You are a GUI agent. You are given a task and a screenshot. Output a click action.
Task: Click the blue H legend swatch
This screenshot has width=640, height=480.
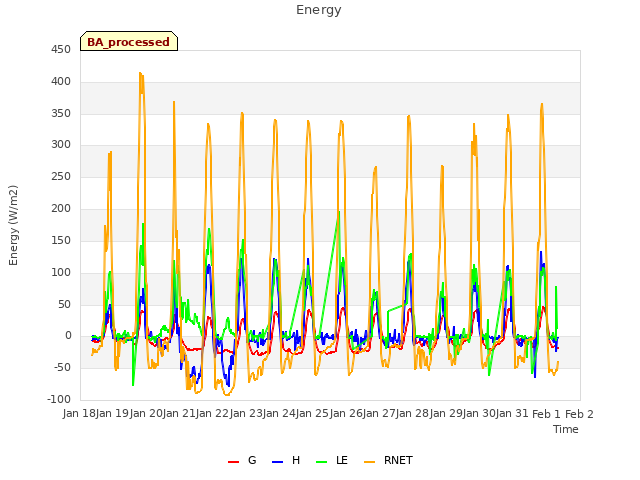coord(278,462)
